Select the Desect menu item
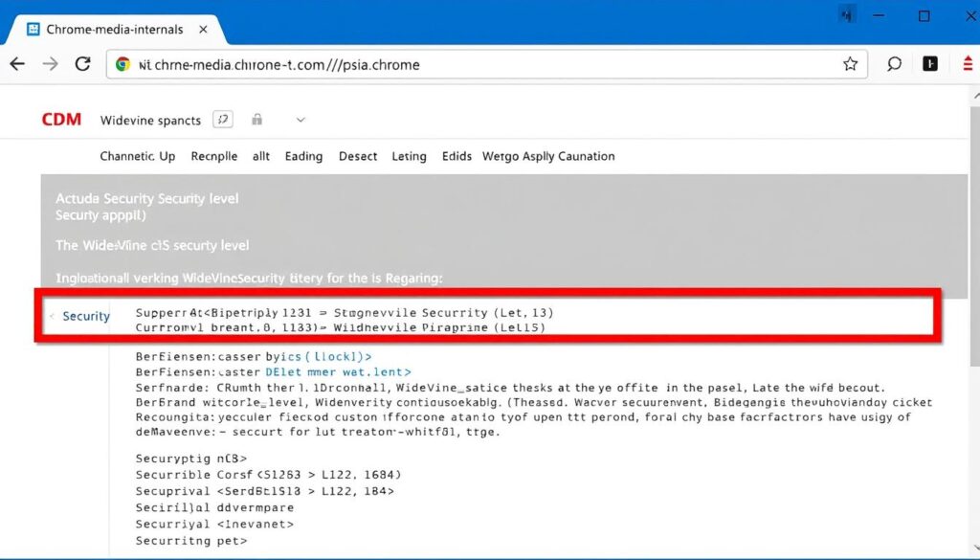 (357, 156)
